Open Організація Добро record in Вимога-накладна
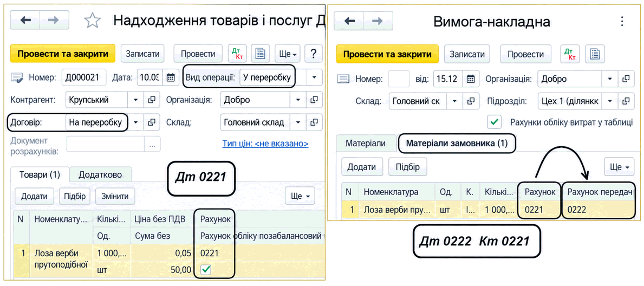Viewport: 644px width, 286px height. click(x=626, y=79)
